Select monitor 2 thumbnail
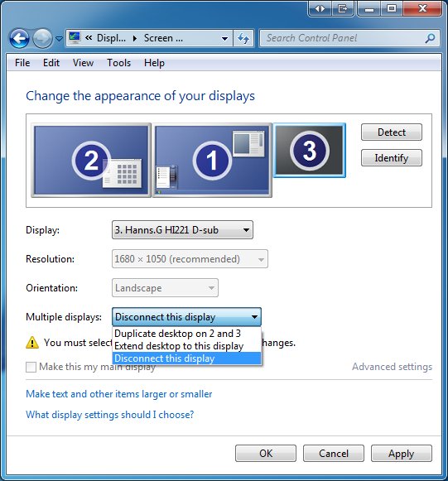Screen dimensions: 448x481 [91, 161]
